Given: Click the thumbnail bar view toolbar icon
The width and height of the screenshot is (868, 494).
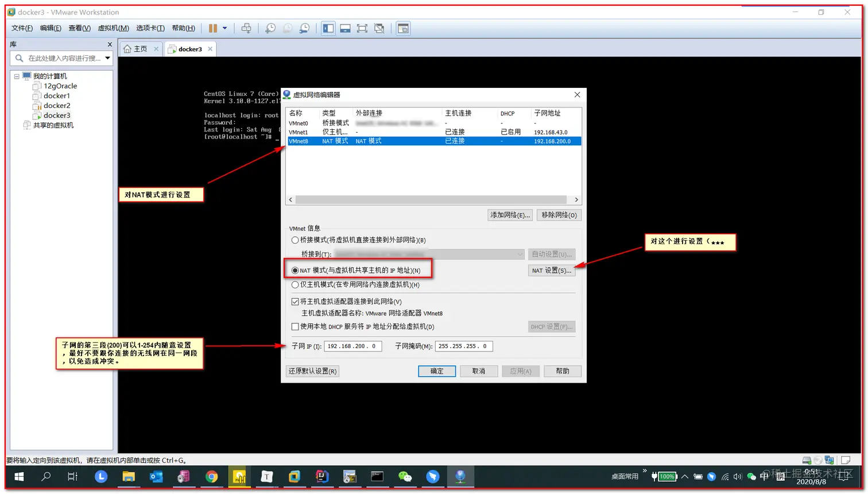Looking at the screenshot, I should (x=345, y=28).
